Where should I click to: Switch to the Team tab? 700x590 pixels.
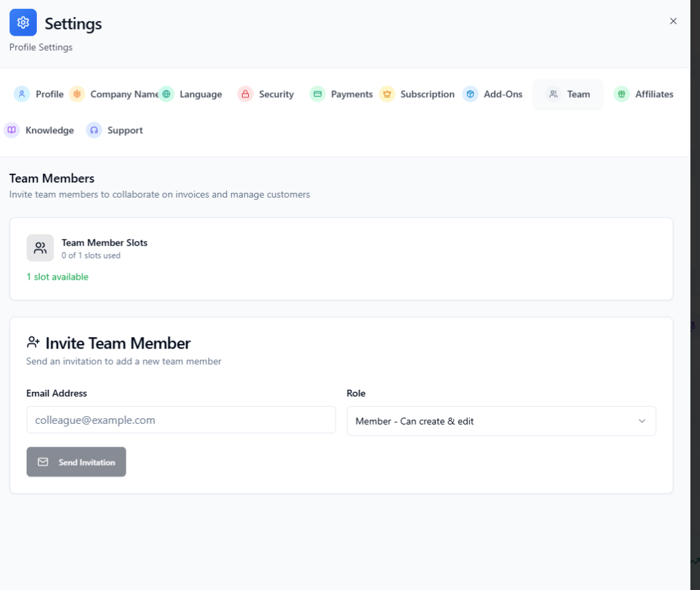click(568, 94)
